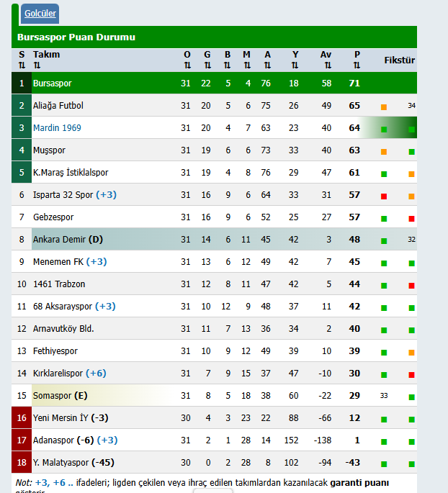Sort by M losses column arrows
The image size is (448, 493).
[x=247, y=65]
